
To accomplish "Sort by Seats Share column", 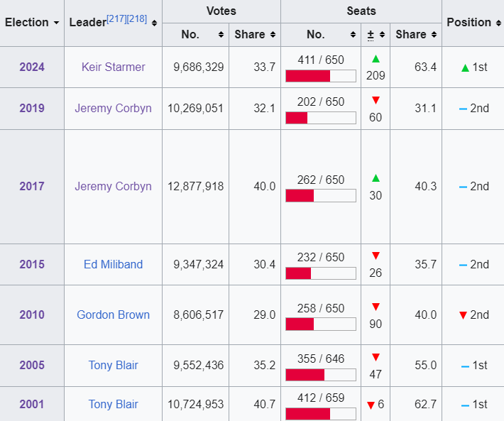I will point(434,34).
